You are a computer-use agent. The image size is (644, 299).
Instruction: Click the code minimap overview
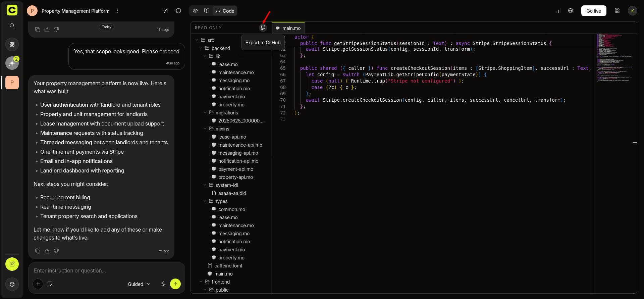[x=615, y=58]
